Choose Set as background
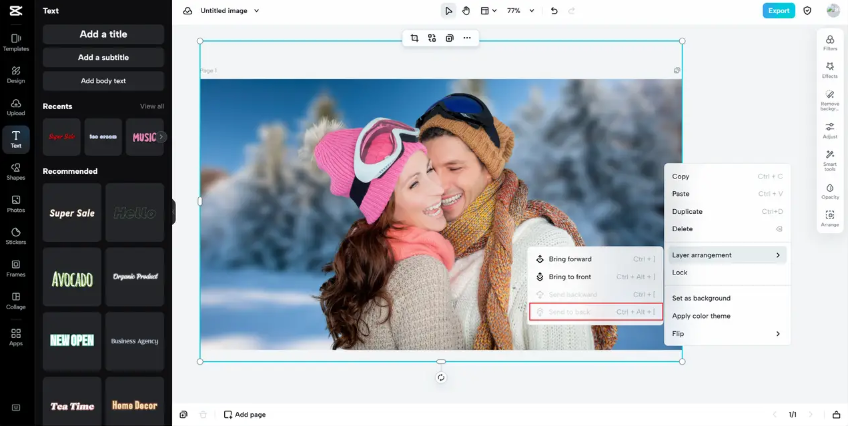Viewport: 848px width, 426px height. coord(727,298)
